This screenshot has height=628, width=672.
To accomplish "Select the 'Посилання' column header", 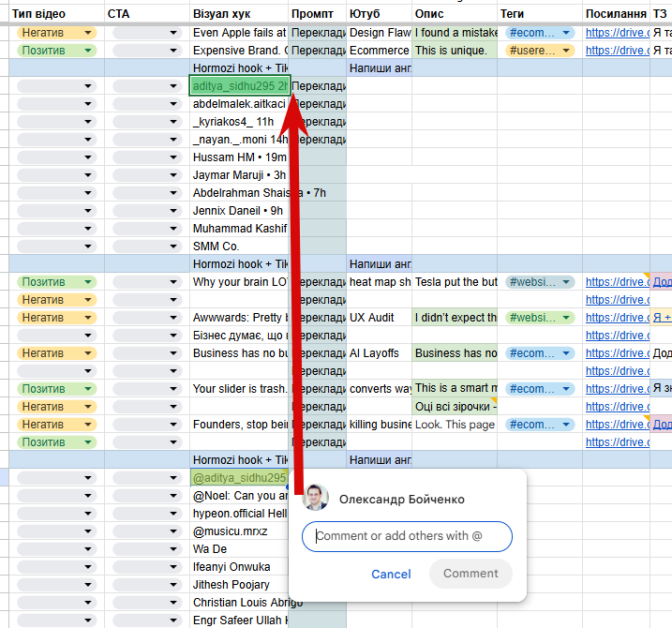I will [616, 14].
